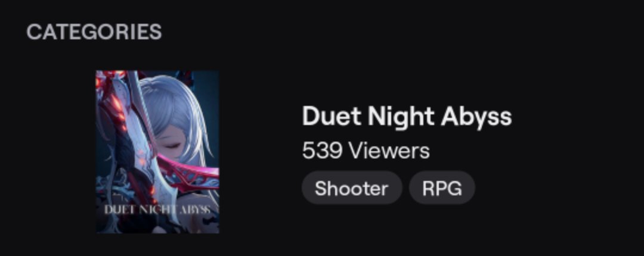Filter by the Shooter genre pill
This screenshot has height=256, width=644.
pyautogui.click(x=352, y=188)
